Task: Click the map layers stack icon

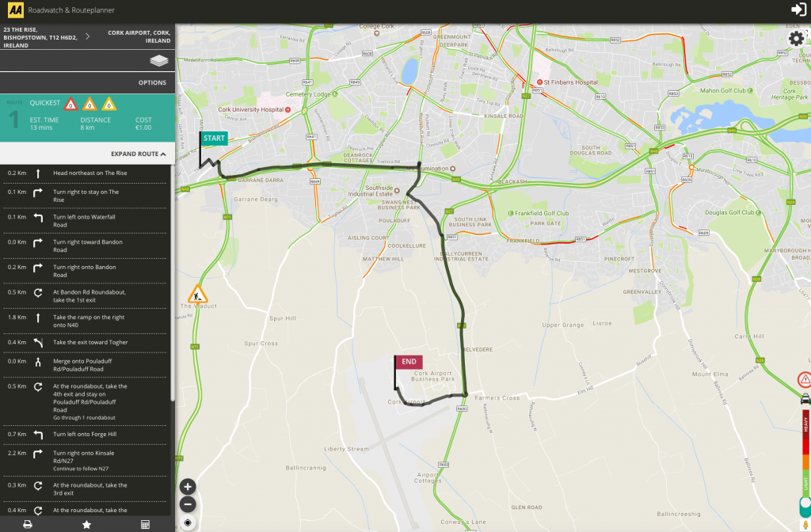Action: [x=159, y=61]
